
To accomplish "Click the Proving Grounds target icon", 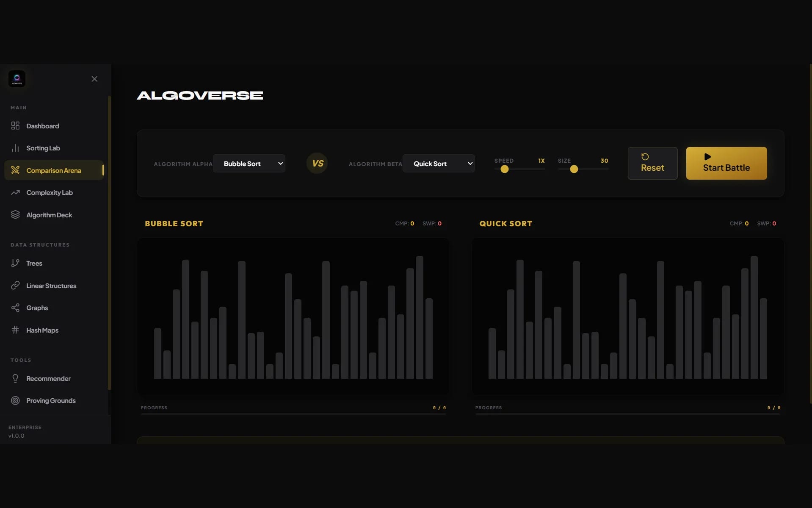I will coord(15,400).
